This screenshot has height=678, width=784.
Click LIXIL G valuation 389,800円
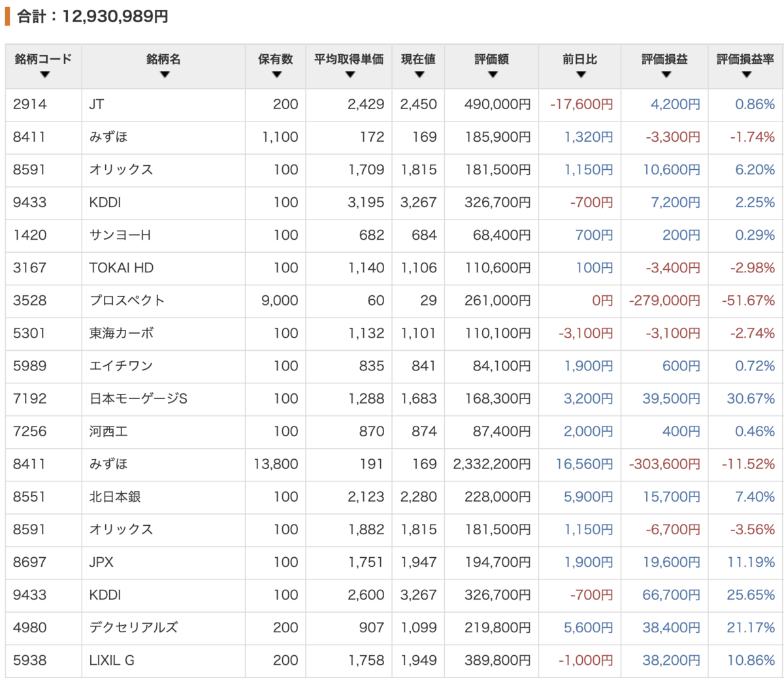497,660
